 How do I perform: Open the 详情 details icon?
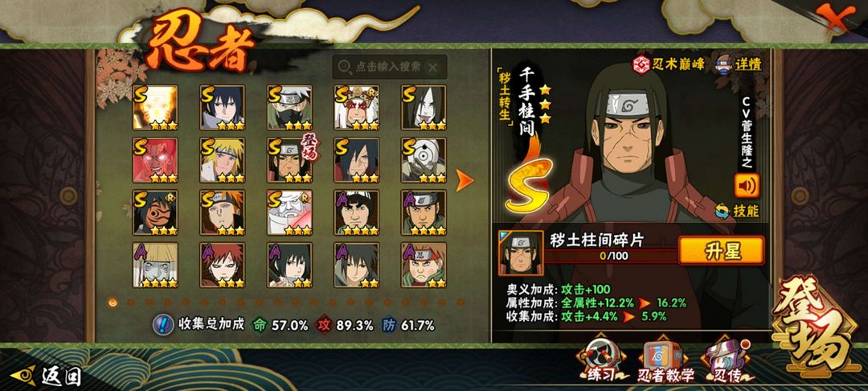coord(726,64)
